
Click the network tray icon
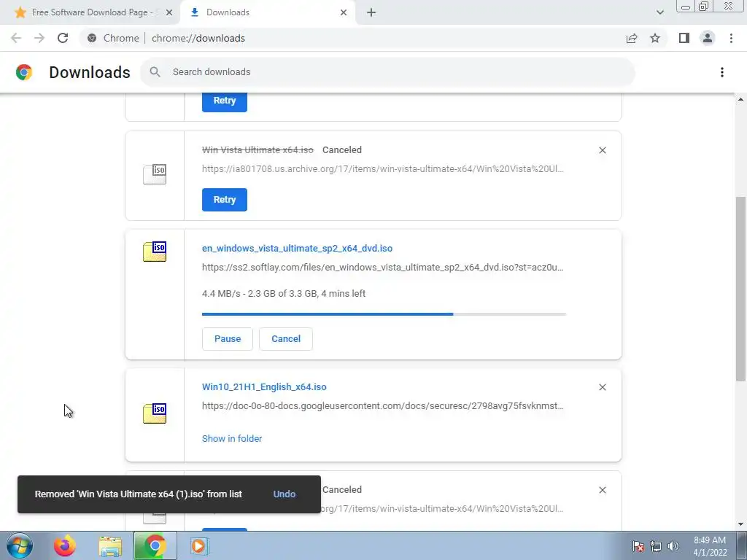(656, 546)
